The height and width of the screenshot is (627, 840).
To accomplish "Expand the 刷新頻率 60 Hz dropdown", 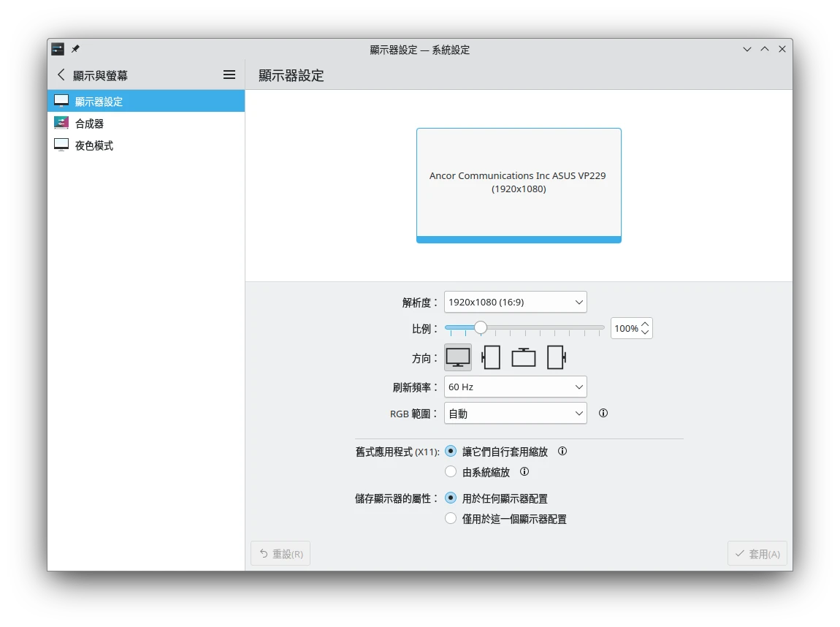I will point(515,387).
